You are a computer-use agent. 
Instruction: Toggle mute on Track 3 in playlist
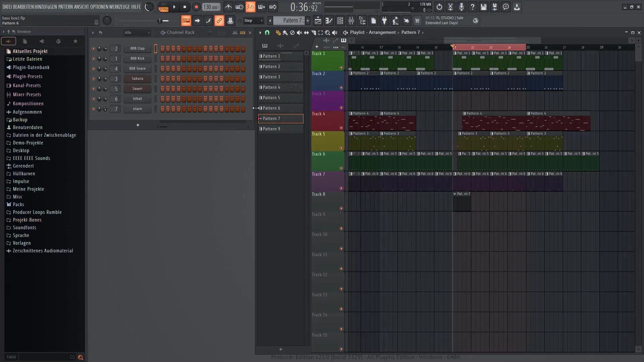pos(341,108)
